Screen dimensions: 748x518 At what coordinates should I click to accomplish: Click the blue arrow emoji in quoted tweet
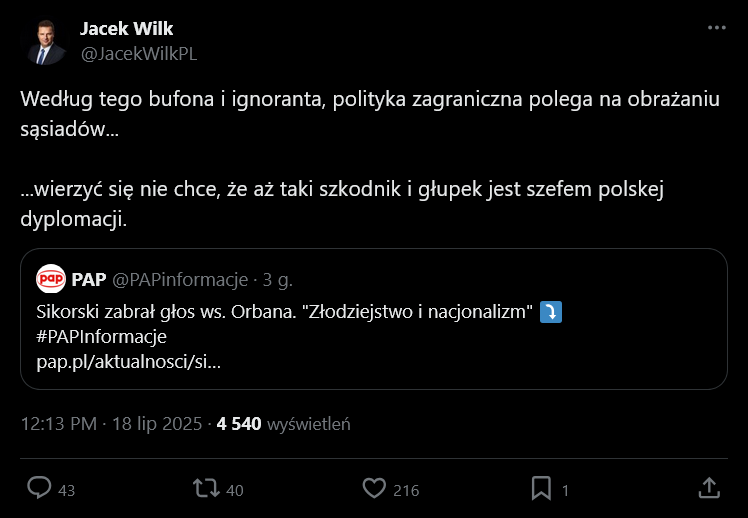pos(550,312)
